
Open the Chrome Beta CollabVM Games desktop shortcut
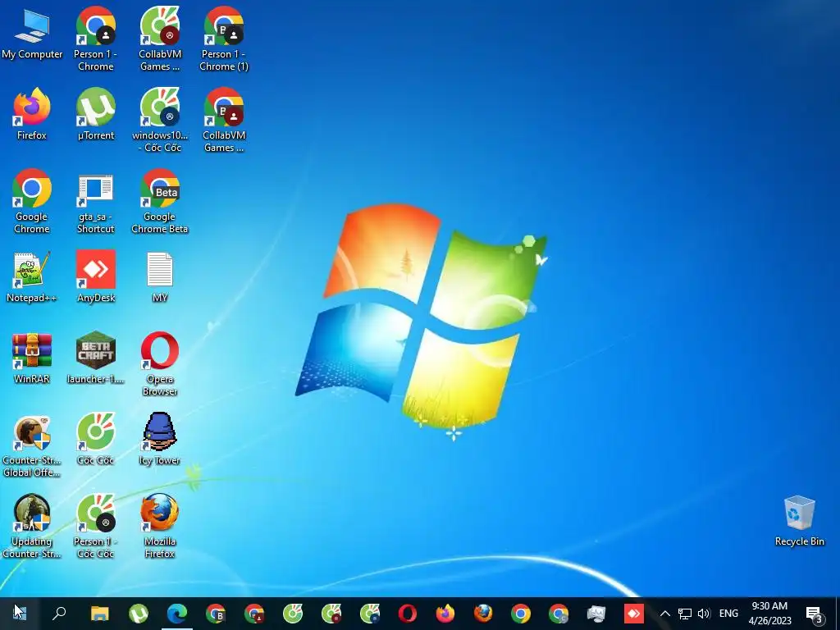pyautogui.click(x=224, y=120)
